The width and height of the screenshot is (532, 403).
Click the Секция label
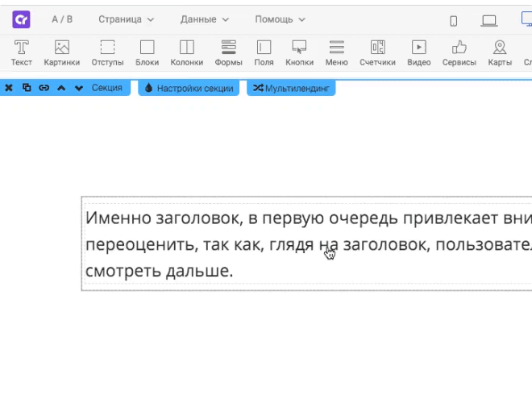[x=107, y=88]
